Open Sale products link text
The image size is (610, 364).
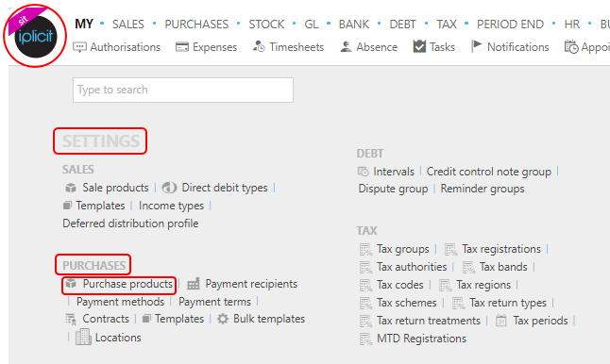115,188
